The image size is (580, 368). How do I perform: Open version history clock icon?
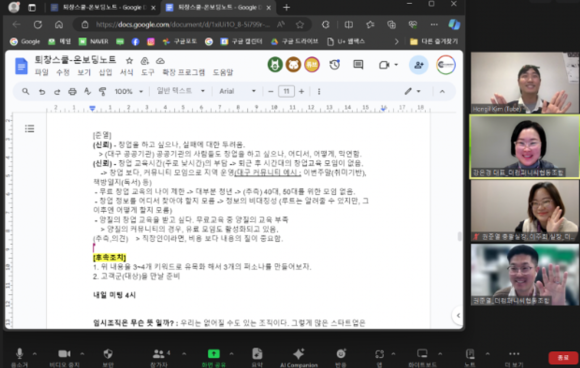335,65
